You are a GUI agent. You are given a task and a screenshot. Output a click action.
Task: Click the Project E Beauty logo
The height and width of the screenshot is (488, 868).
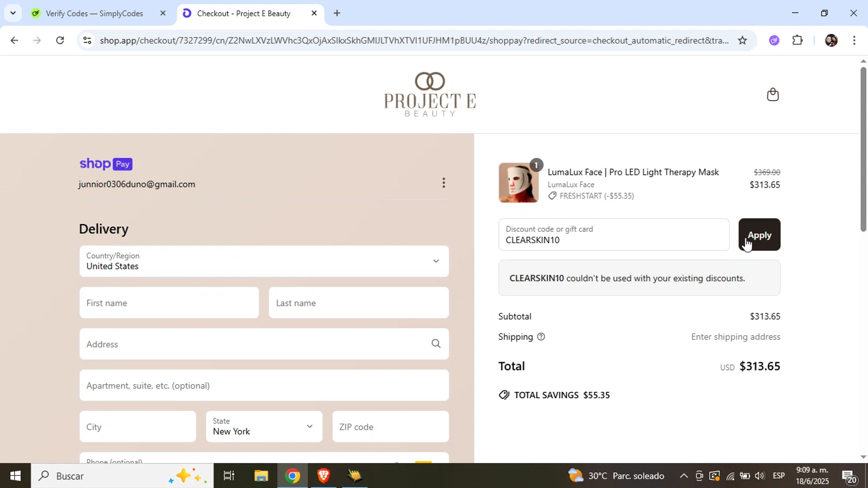[x=430, y=94]
